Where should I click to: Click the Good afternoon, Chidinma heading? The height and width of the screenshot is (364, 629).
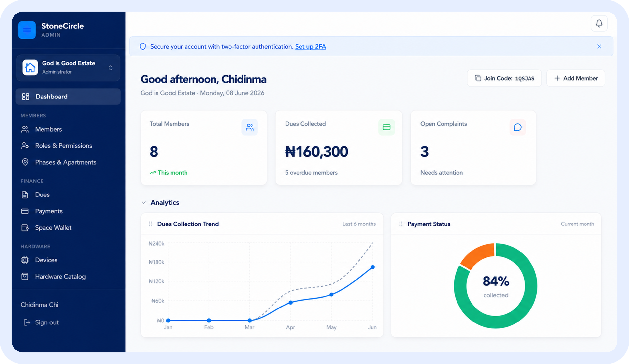pos(203,79)
